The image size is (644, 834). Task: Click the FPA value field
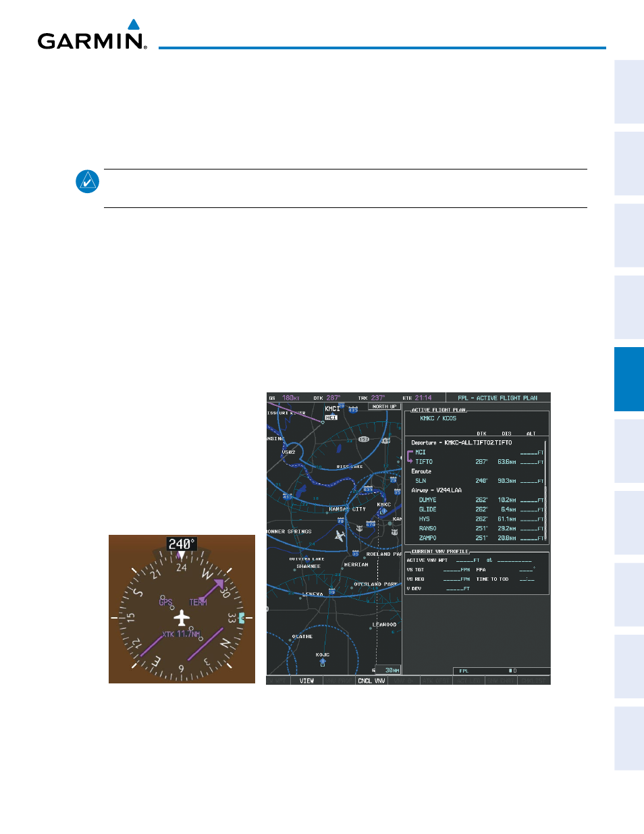pos(527,570)
